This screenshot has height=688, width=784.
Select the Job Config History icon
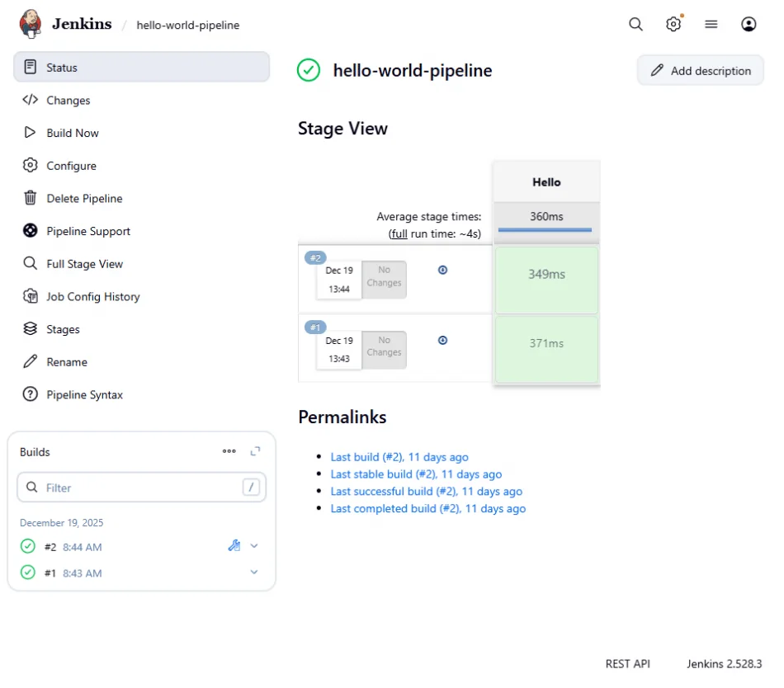pos(28,296)
